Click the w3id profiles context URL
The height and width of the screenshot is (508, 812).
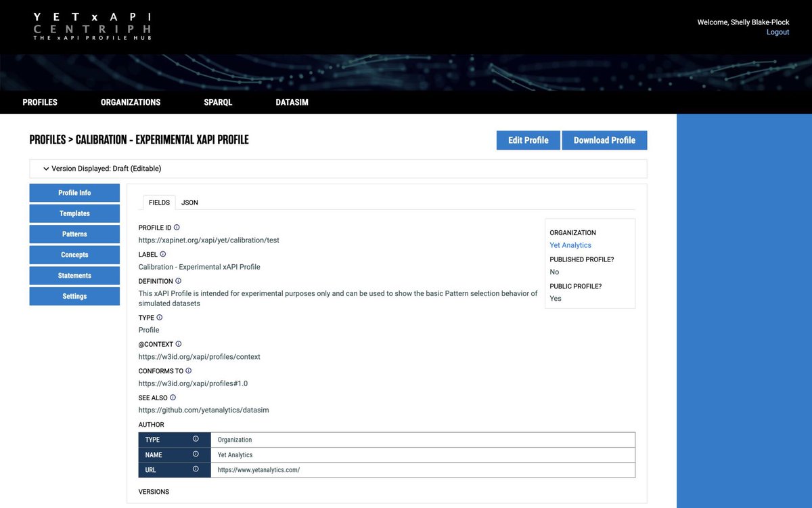click(200, 357)
